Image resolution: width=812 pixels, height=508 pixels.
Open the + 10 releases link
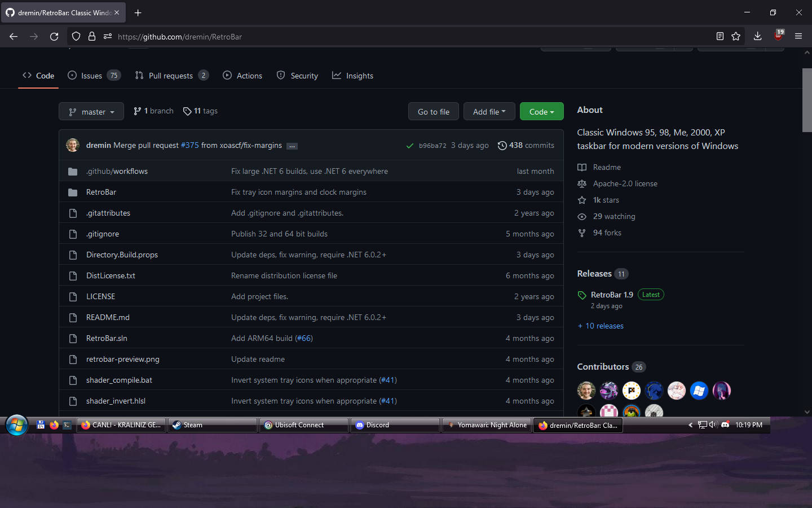[x=600, y=326]
